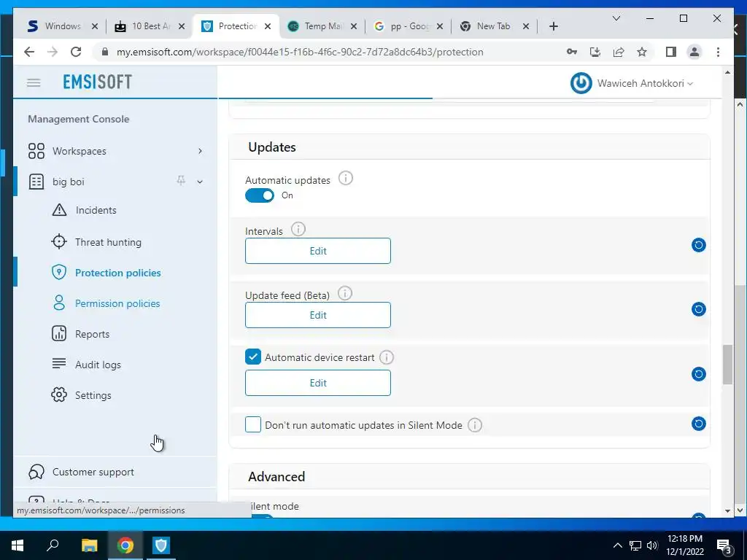Close the Temp Mail tab
Viewport: 747px width, 560px height.
click(354, 26)
